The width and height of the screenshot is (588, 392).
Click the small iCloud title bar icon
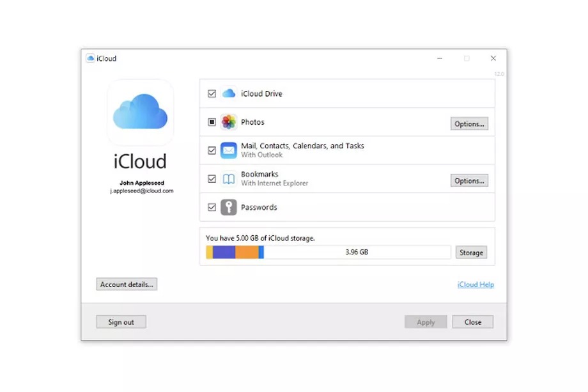click(90, 58)
